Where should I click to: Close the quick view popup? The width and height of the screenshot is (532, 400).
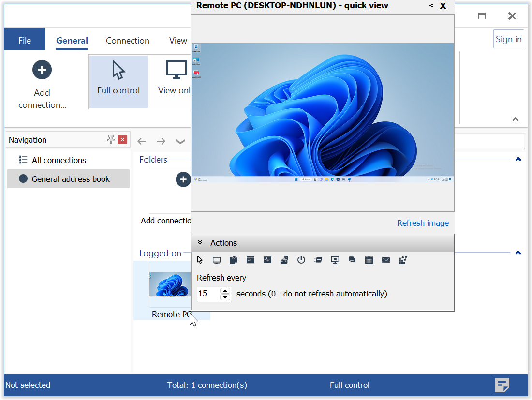pyautogui.click(x=443, y=6)
